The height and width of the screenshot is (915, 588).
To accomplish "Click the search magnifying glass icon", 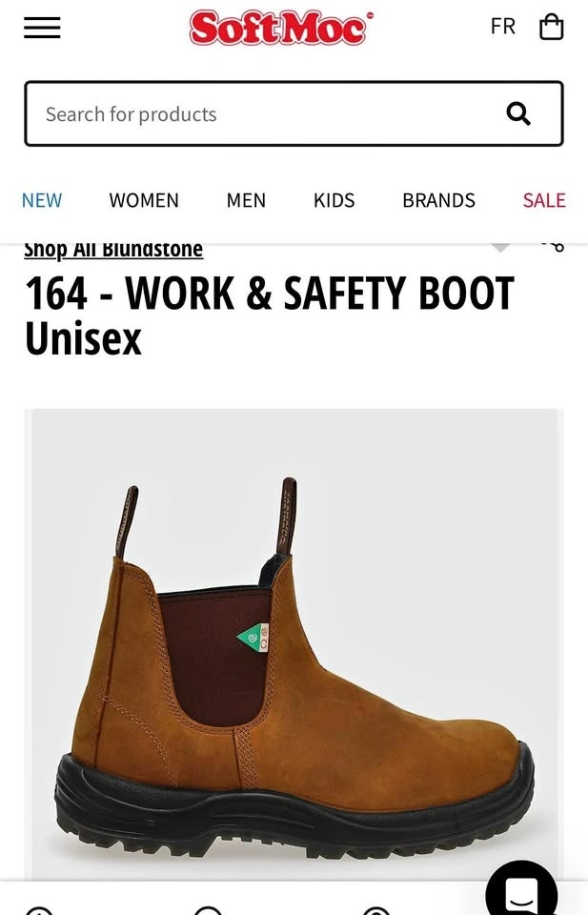I will tap(518, 113).
